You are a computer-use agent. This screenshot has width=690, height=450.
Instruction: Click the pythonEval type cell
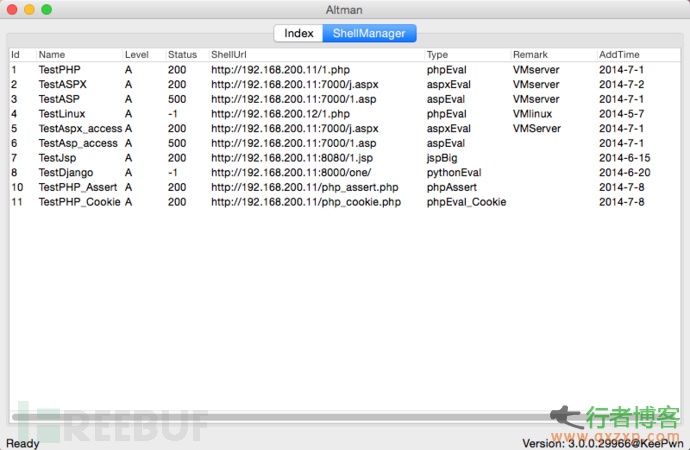[454, 172]
